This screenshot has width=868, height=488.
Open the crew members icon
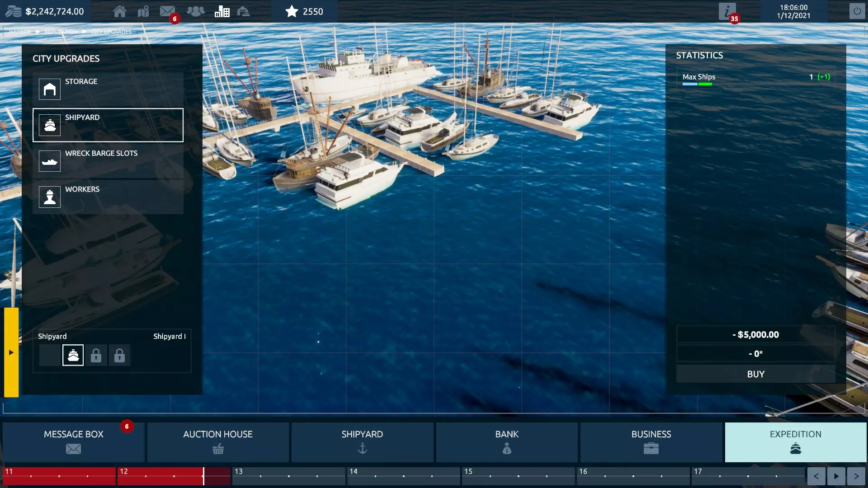[195, 11]
